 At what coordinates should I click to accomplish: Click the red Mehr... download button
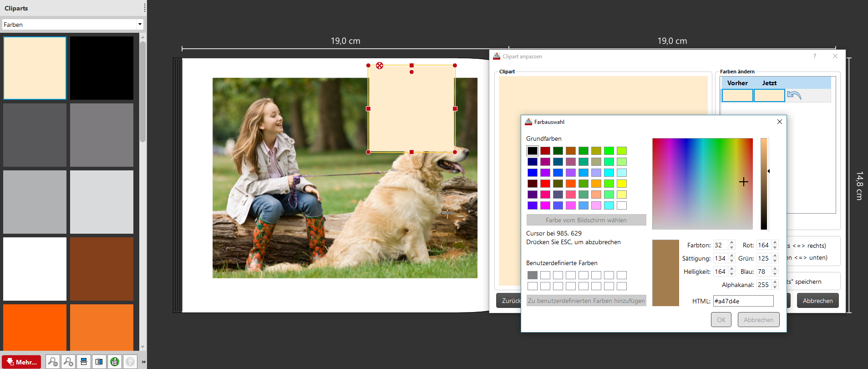(x=21, y=362)
